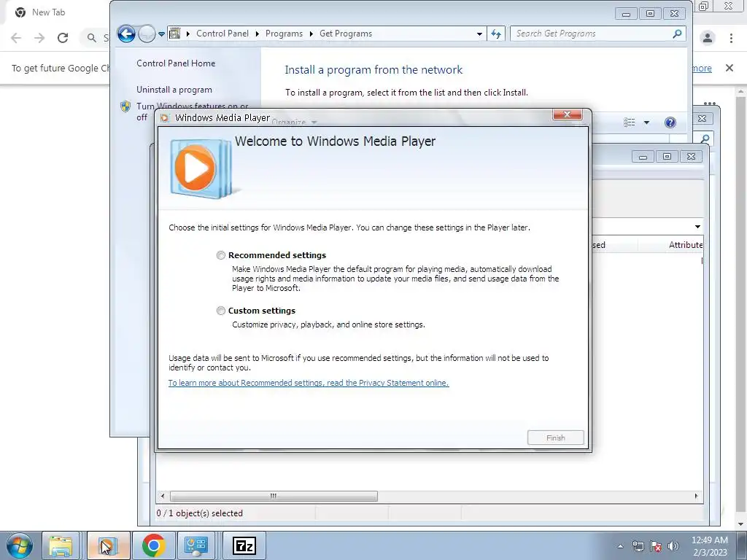Open Control Panel help icon
This screenshot has height=560, width=747.
(670, 122)
